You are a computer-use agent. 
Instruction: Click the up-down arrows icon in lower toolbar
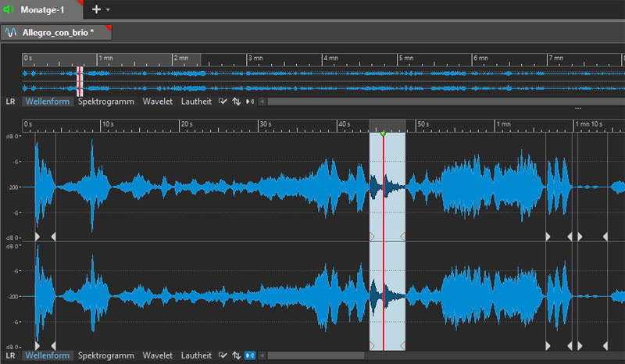coord(236,355)
